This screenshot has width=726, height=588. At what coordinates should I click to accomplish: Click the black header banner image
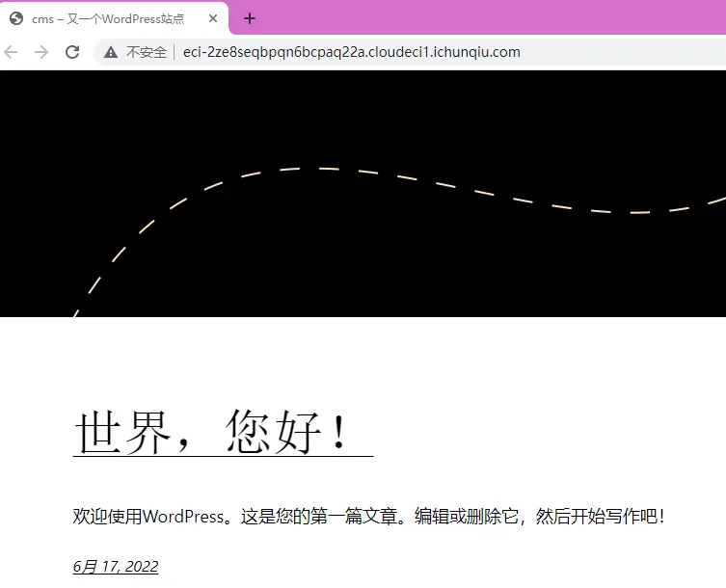click(x=363, y=194)
